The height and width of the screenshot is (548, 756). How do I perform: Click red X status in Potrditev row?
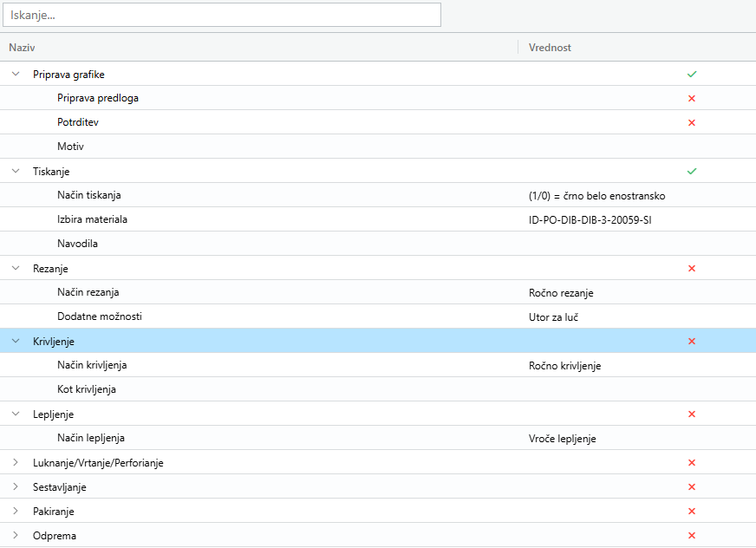point(691,123)
